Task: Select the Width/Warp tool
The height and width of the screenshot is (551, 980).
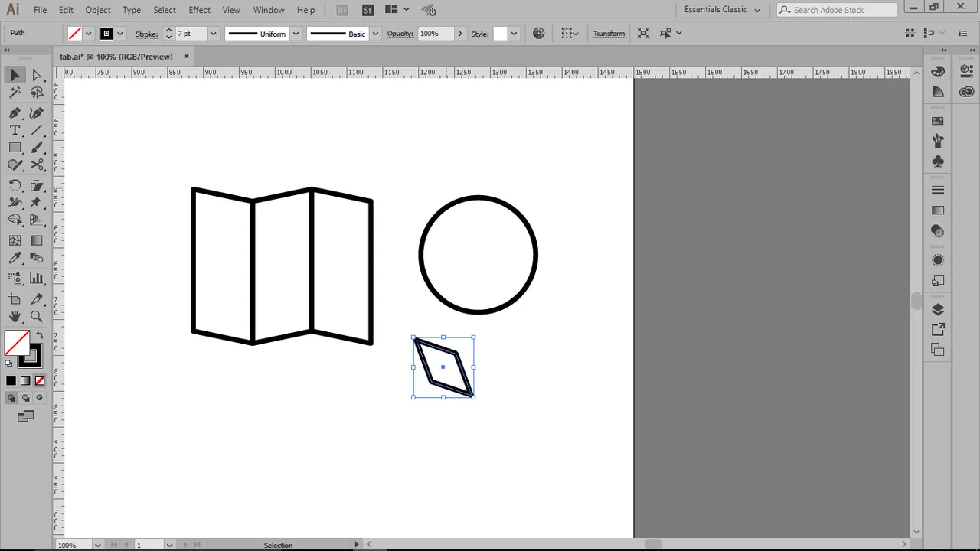Action: click(x=15, y=203)
